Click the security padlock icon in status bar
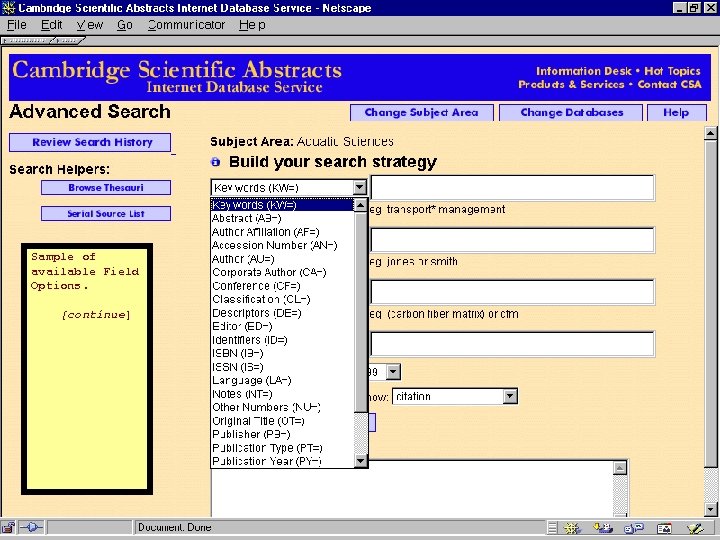The width and height of the screenshot is (720, 540). pos(8,528)
